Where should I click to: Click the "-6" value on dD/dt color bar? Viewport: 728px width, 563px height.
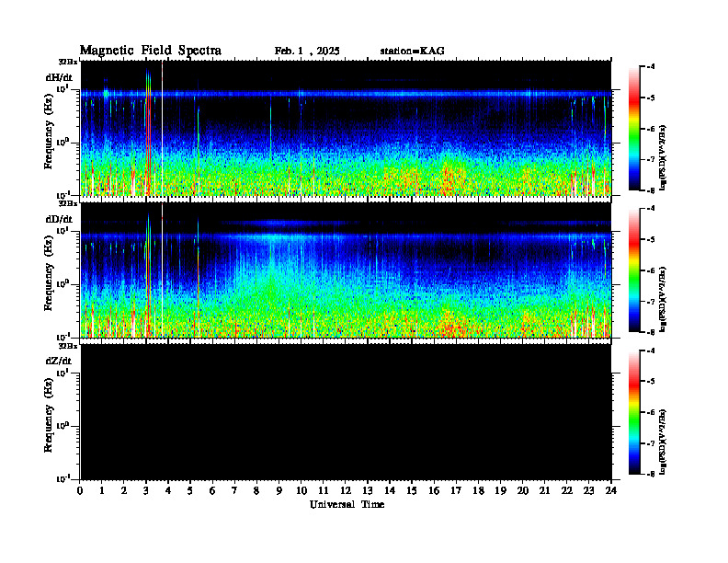[x=651, y=270]
